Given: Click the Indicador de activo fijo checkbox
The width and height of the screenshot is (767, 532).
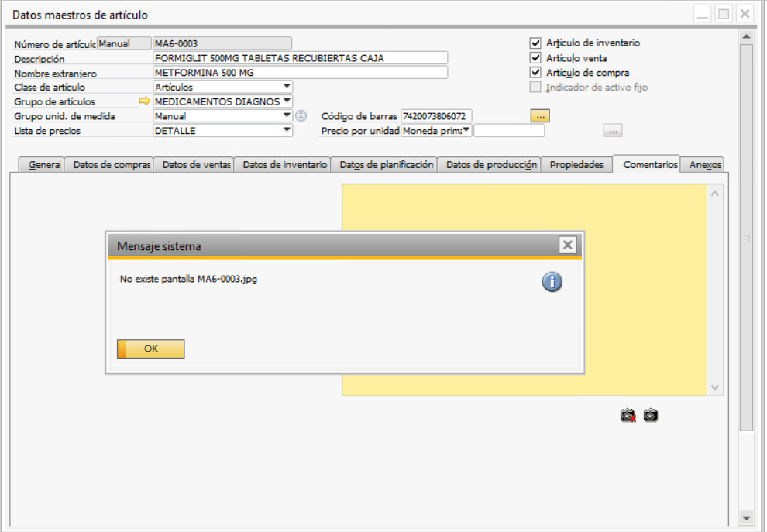Looking at the screenshot, I should [535, 87].
